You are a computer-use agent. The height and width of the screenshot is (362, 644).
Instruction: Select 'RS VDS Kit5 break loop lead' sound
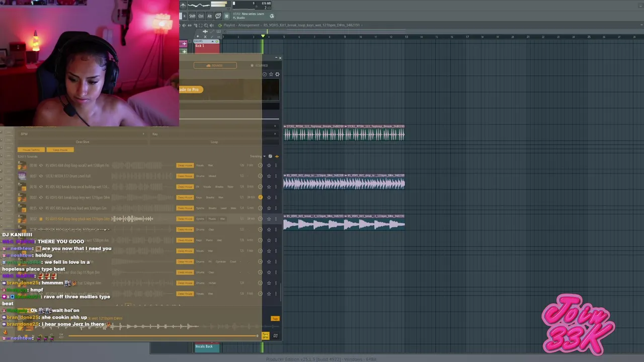[76, 208]
